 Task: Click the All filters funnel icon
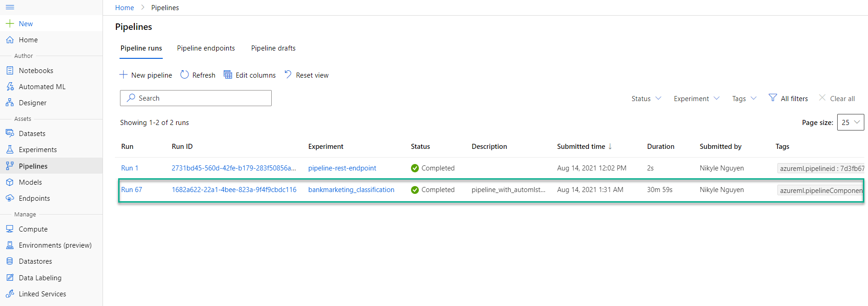coord(773,98)
